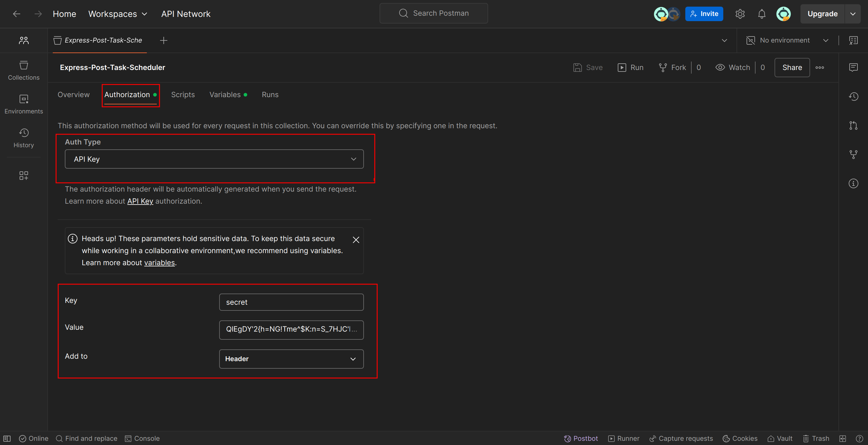Switch to the Scripts tab
The width and height of the screenshot is (868, 445).
[x=183, y=95]
